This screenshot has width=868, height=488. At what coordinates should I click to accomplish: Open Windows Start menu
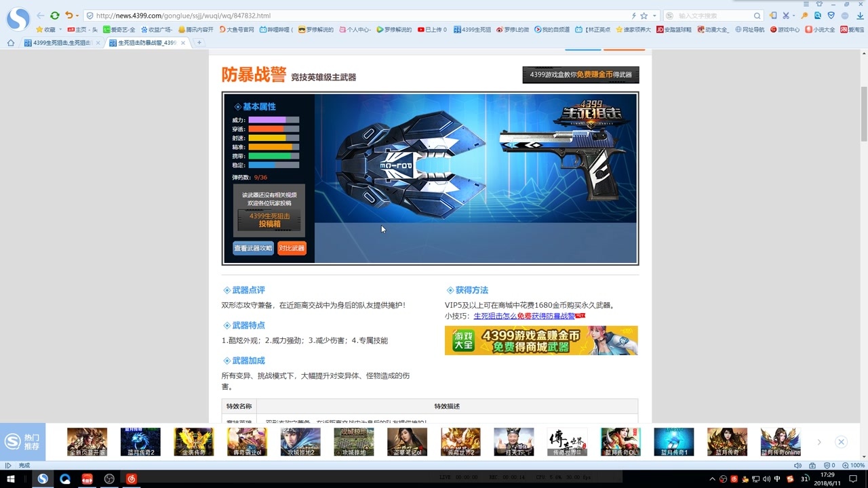[11, 479]
